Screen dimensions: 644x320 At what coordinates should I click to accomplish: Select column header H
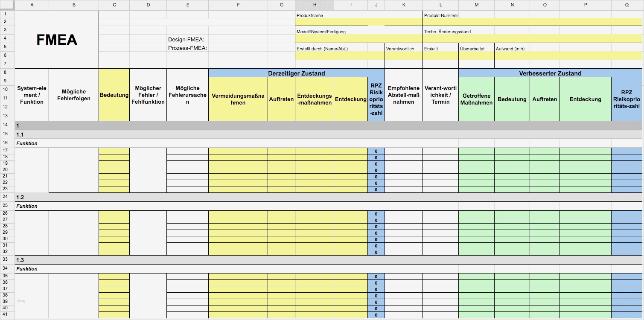[x=315, y=5]
